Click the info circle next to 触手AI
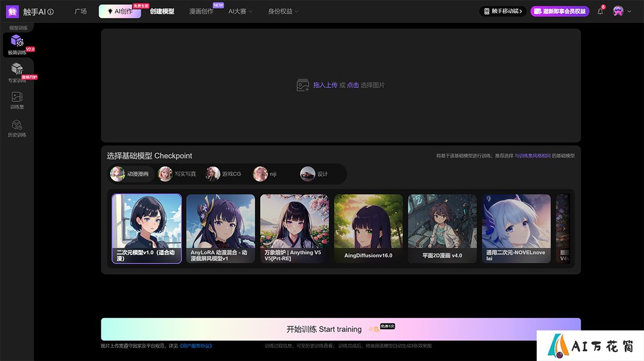Viewport: 644px width, 361px height. coord(50,12)
